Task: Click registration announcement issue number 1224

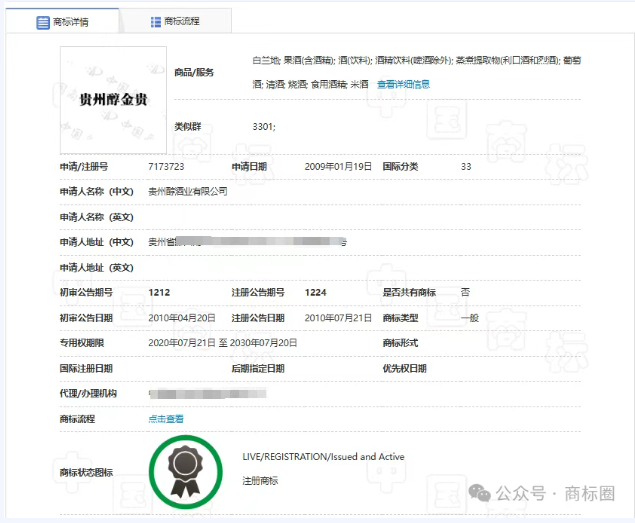Action: [x=315, y=292]
